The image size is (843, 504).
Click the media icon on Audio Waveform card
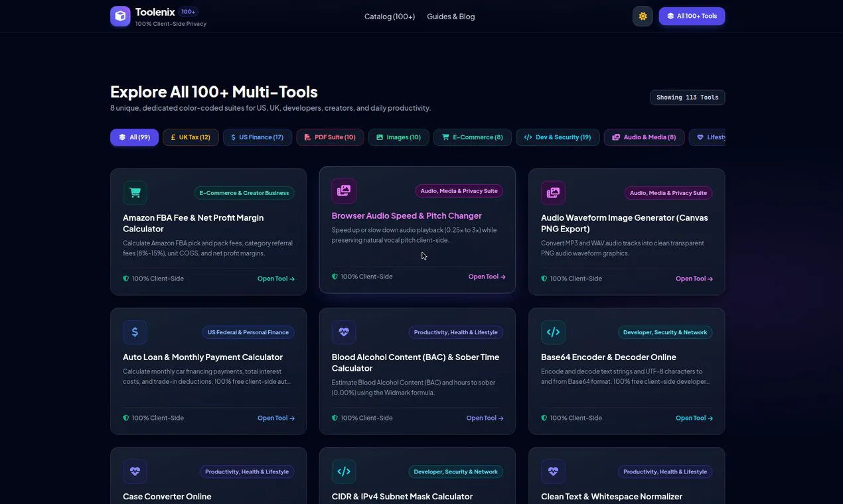(553, 193)
